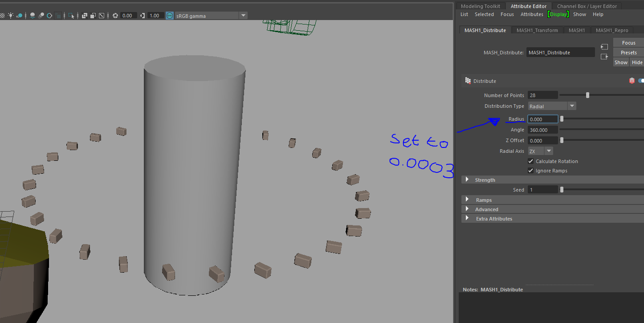
Task: Click the Focus button
Action: (x=628, y=42)
